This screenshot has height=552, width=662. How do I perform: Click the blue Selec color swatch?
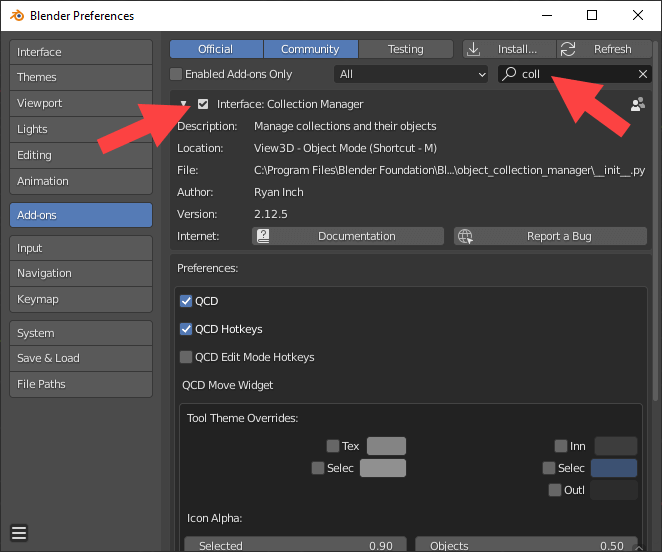tap(614, 468)
